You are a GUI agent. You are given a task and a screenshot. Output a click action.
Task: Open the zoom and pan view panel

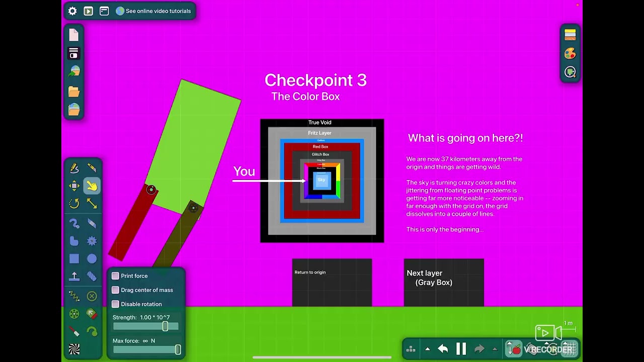pos(570,72)
